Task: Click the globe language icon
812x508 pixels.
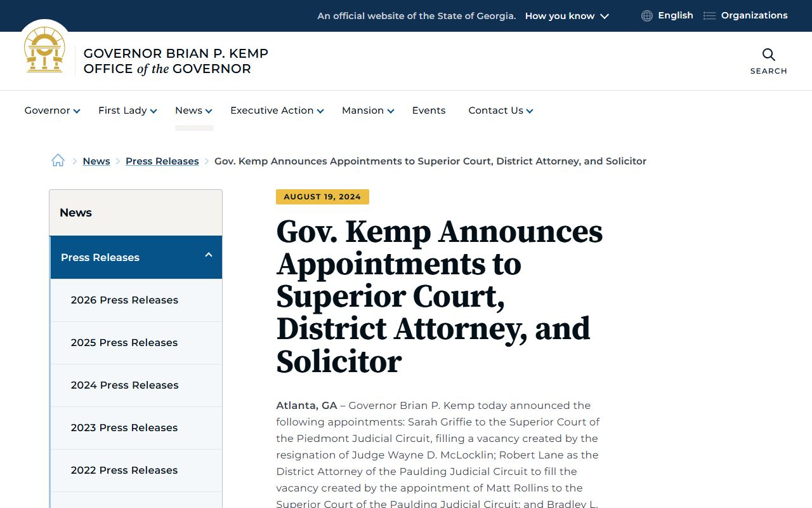Action: point(646,16)
